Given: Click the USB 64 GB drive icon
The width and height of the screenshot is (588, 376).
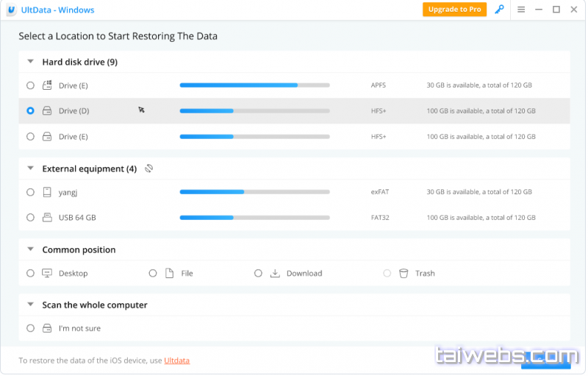Looking at the screenshot, I should click(47, 218).
